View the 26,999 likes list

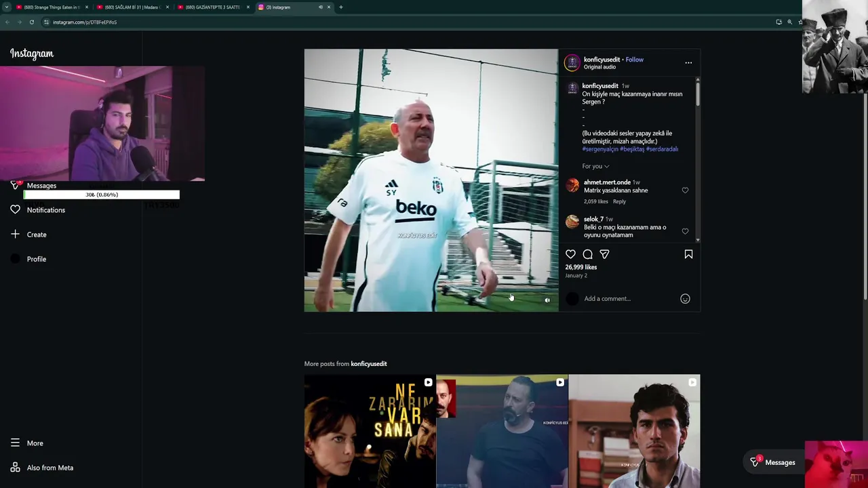581,267
